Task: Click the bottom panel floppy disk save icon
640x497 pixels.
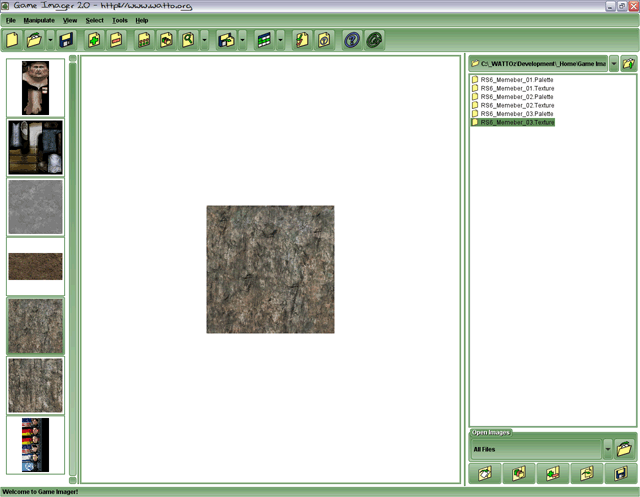Action: pyautogui.click(x=620, y=474)
